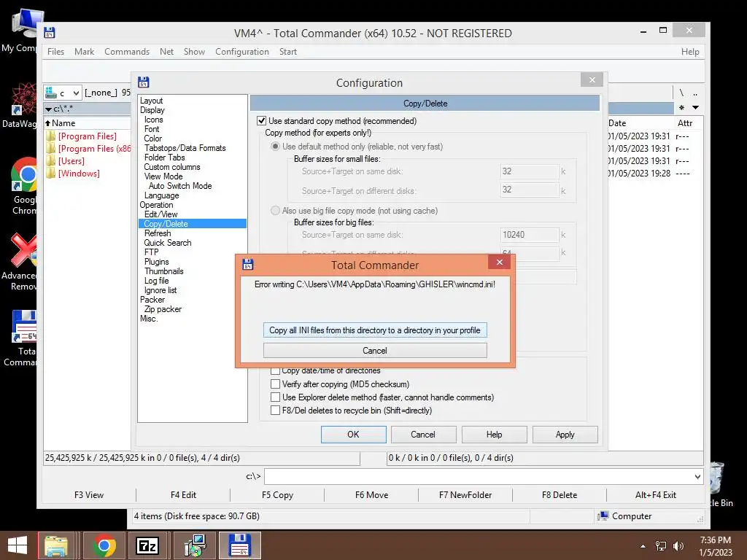Expand the command line history dropdown
This screenshot has width=747, height=560.
(697, 476)
